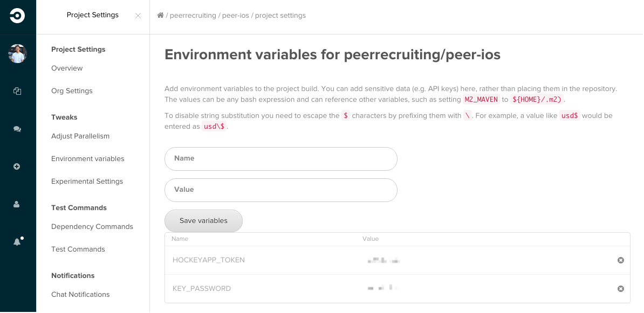Open Experimental Settings
This screenshot has width=644, height=313.
click(x=87, y=182)
